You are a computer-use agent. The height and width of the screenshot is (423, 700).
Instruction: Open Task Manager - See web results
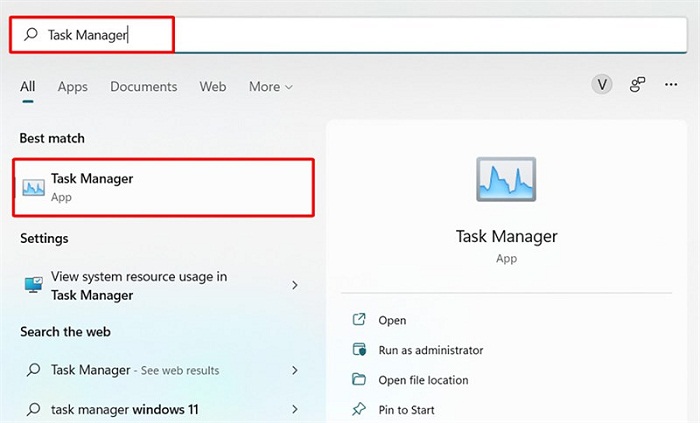(163, 370)
